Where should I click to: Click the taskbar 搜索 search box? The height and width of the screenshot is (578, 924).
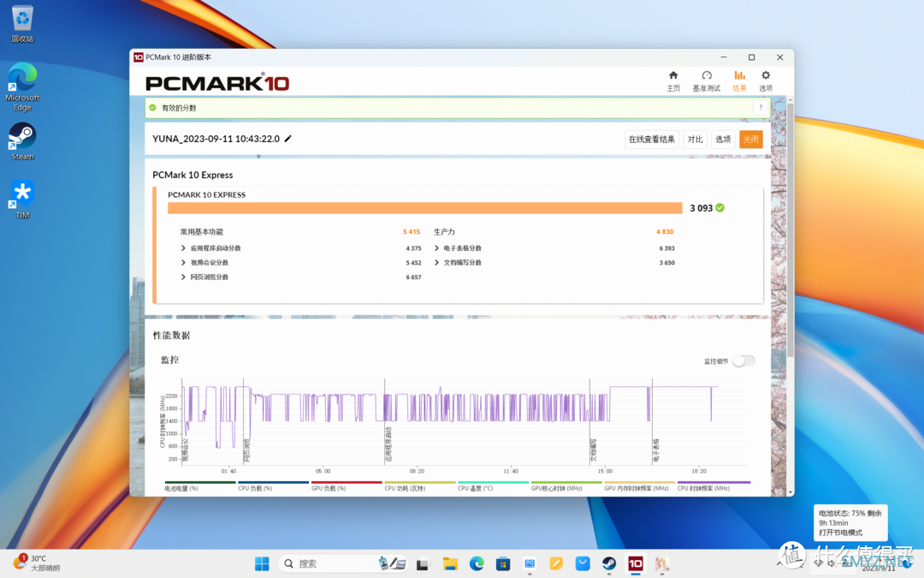pos(344,563)
